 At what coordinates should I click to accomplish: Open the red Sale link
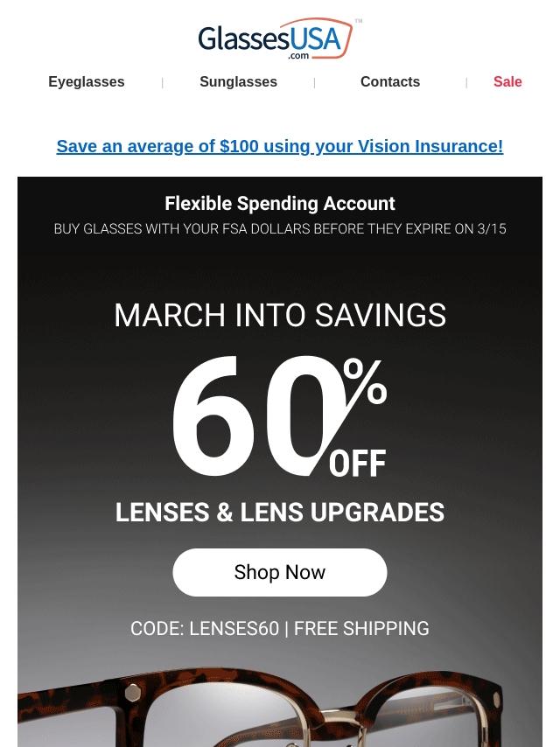(507, 81)
